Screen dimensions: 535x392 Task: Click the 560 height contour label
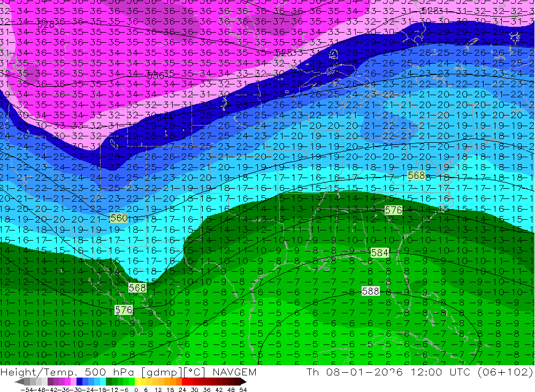(x=119, y=218)
